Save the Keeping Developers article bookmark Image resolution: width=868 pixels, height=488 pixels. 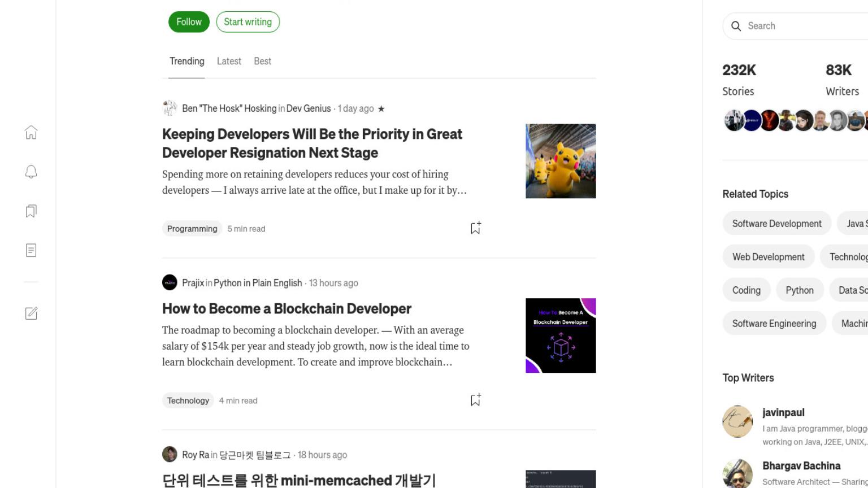(475, 228)
